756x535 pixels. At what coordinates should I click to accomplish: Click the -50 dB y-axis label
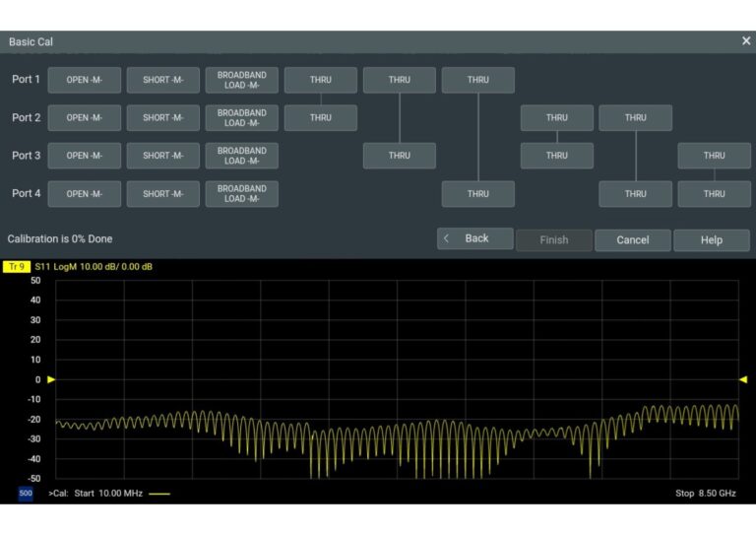pos(33,479)
